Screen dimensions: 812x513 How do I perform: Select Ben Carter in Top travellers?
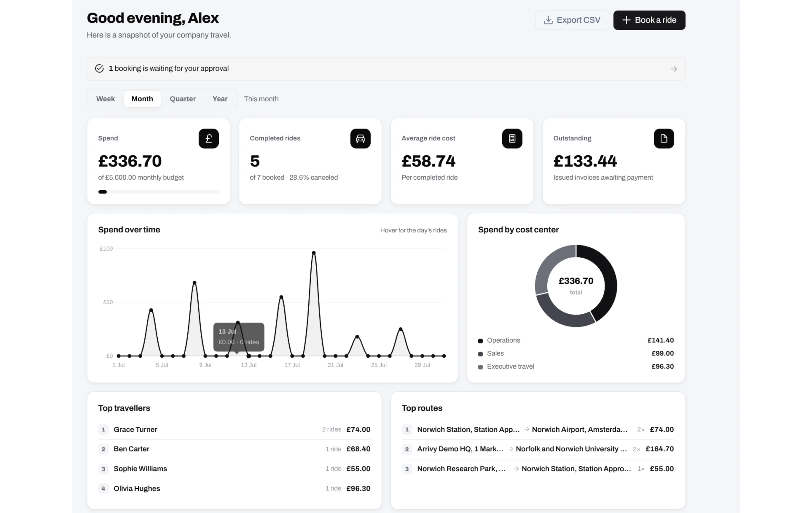[234, 449]
